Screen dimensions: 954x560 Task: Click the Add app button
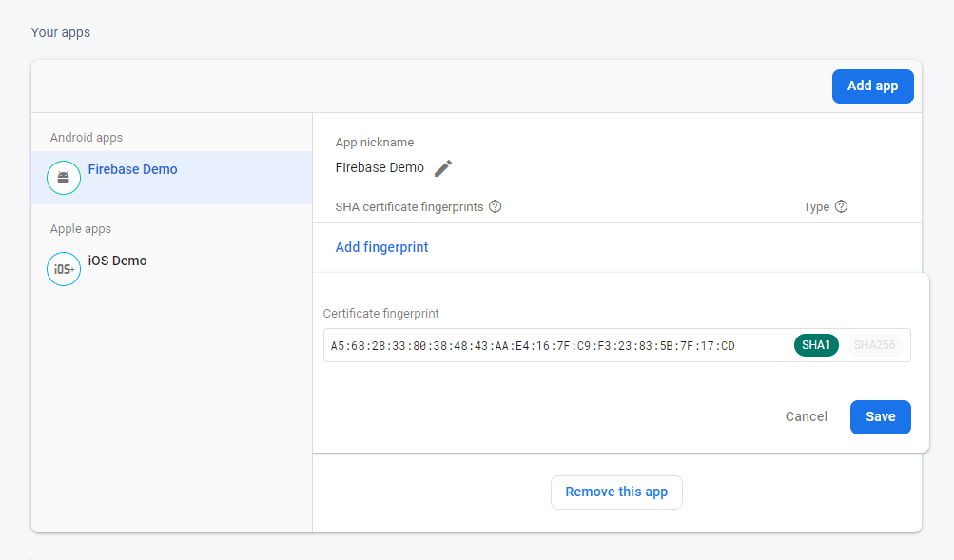[872, 87]
